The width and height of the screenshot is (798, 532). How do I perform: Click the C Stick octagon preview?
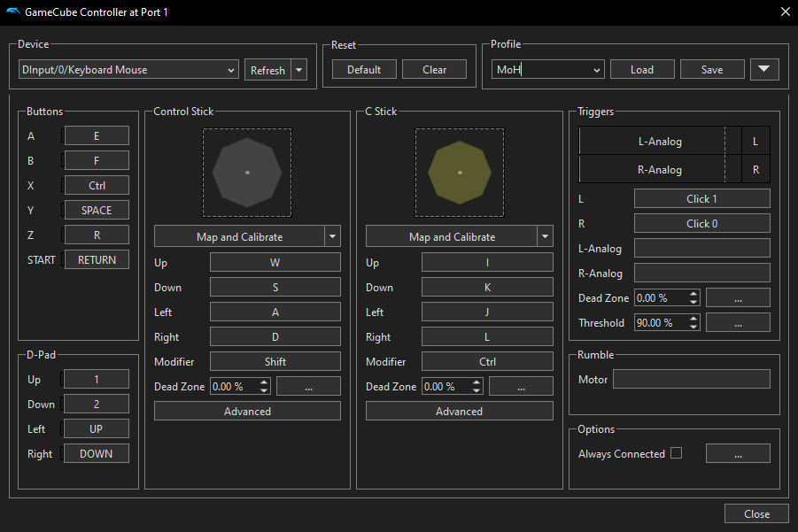[459, 173]
